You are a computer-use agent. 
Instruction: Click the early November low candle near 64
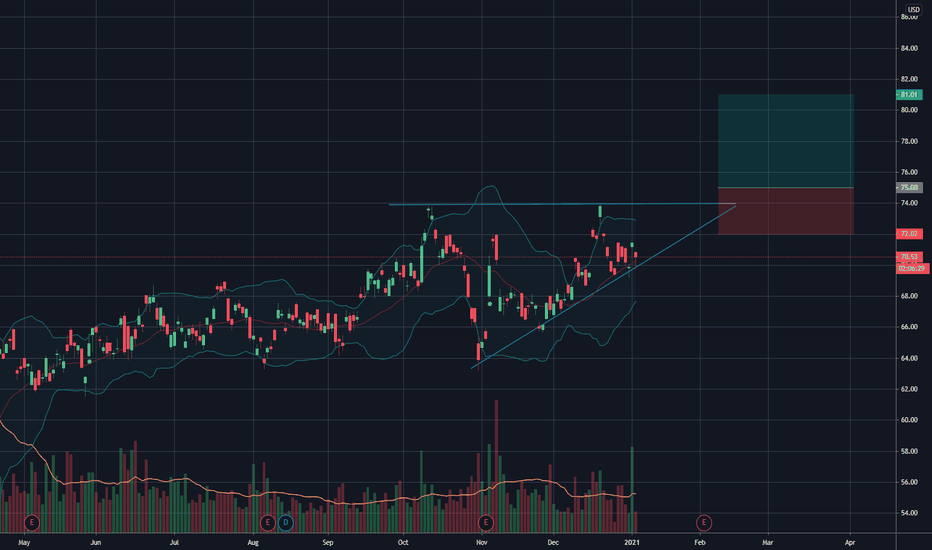(x=478, y=353)
